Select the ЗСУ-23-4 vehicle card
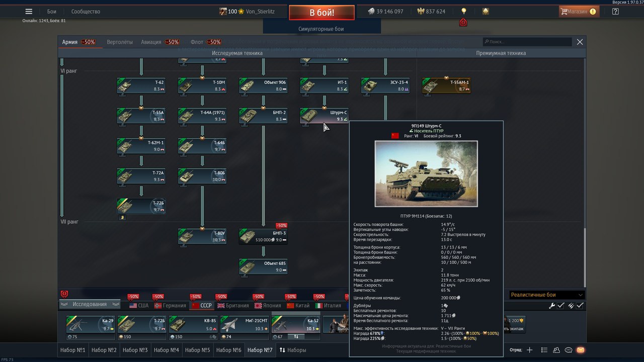This screenshot has height=362, width=644. pos(385,86)
